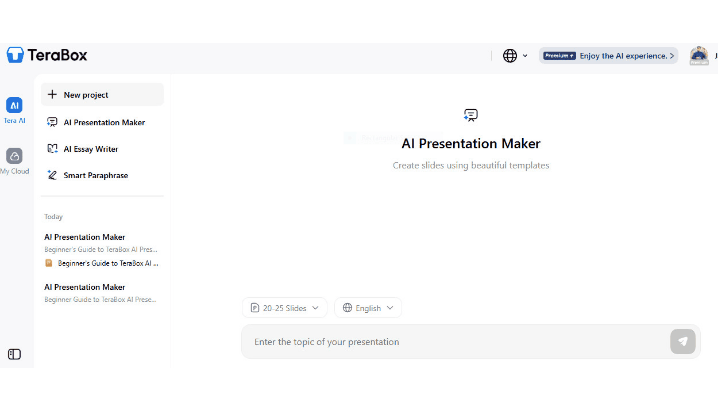Image resolution: width=718 pixels, height=411 pixels.
Task: Click 'Beginner Guide to TeraBox AI Prese...' subtitle
Action: [x=100, y=299]
